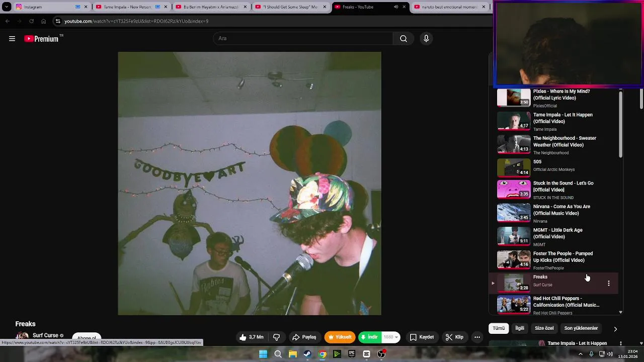Go back with the browser back arrow
Image resolution: width=644 pixels, height=362 pixels.
pyautogui.click(x=7, y=21)
